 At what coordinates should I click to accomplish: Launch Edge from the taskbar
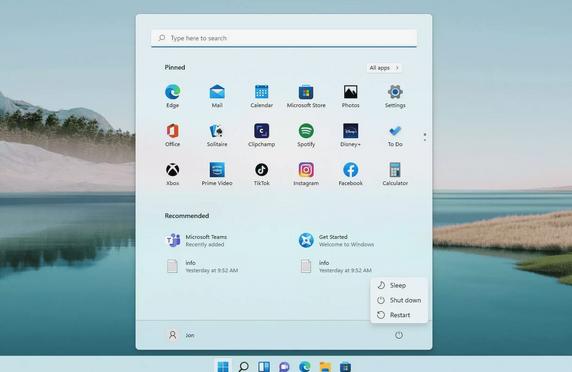tap(305, 366)
